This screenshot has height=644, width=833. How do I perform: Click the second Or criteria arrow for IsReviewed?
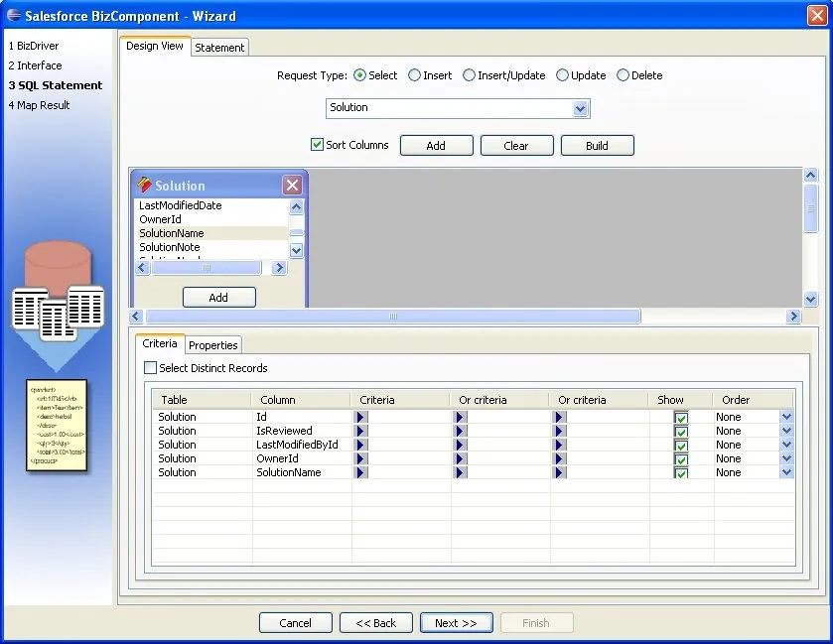[x=559, y=431]
